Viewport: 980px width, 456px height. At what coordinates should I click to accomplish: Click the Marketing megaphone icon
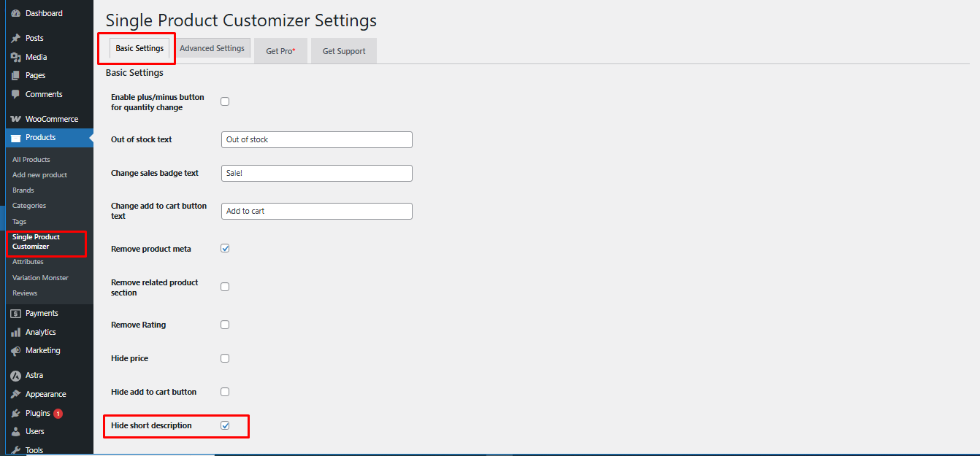click(15, 351)
